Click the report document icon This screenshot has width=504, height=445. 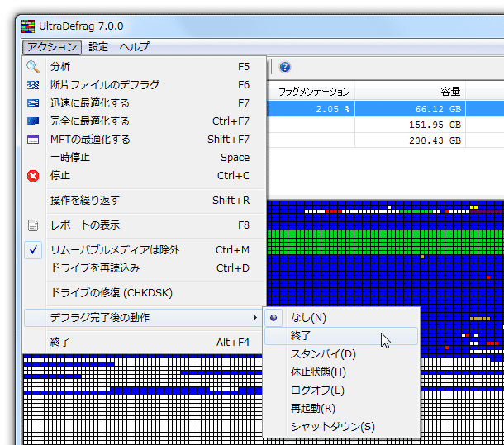coord(33,225)
